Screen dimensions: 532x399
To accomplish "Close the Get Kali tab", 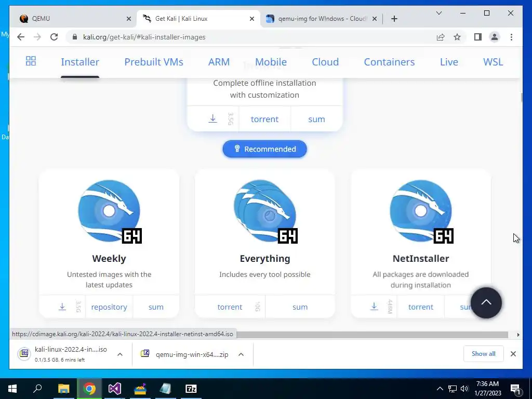I will pos(252,19).
